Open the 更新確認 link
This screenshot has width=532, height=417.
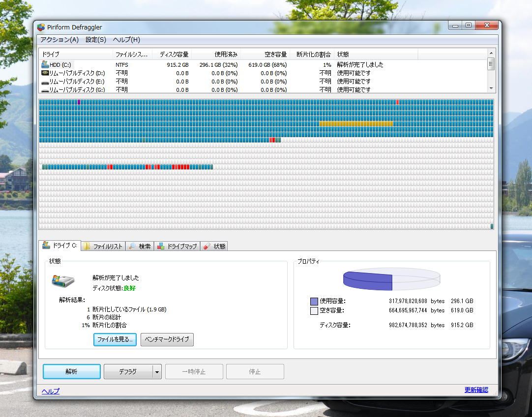point(476,390)
